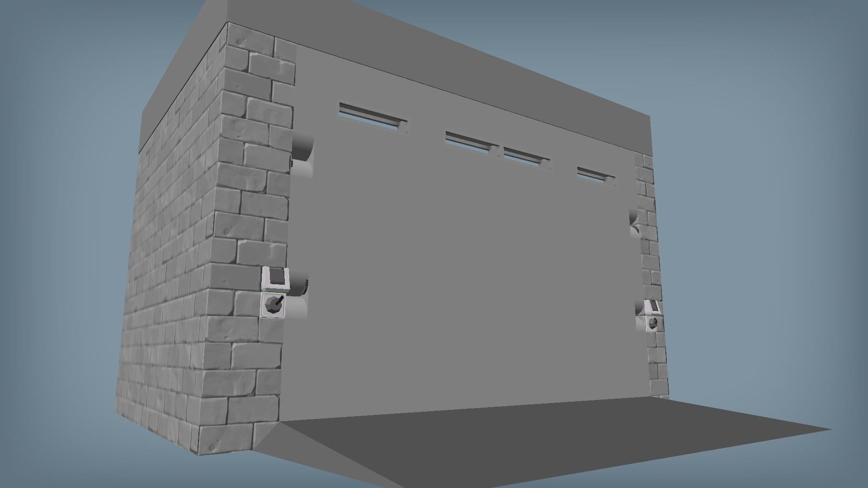Select the third window slot from left
Image resolution: width=868 pixels, height=488 pixels.
[525, 157]
